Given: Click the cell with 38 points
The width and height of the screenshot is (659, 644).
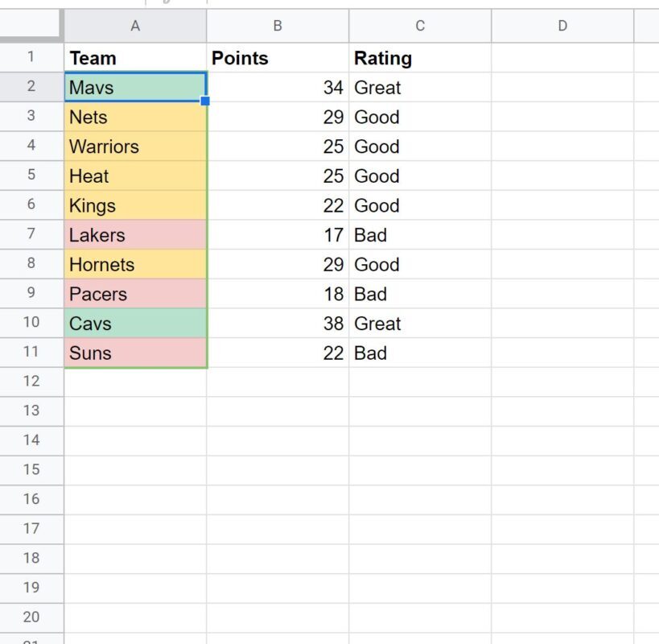Looking at the screenshot, I should coord(278,324).
